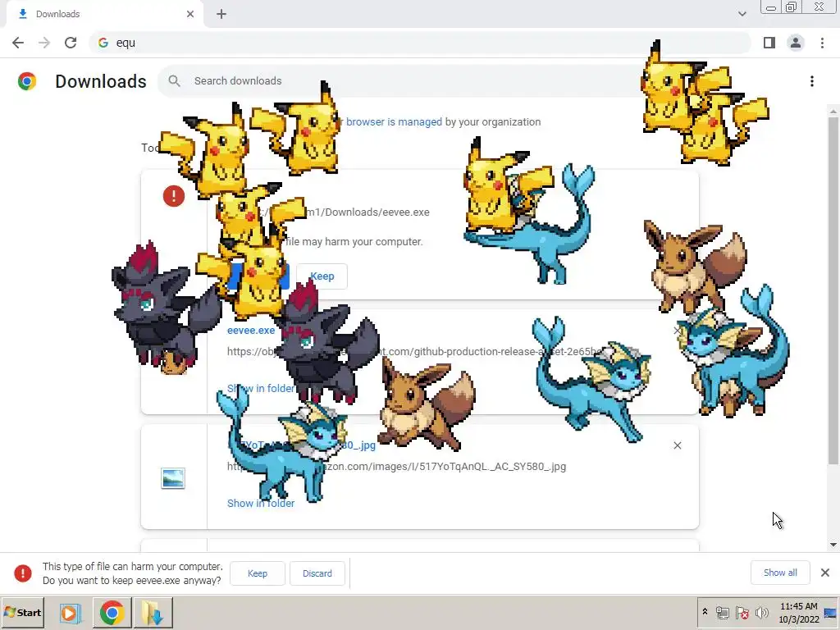Screen dimensions: 840x630
Task: Open the tab search chevron
Action: point(742,14)
